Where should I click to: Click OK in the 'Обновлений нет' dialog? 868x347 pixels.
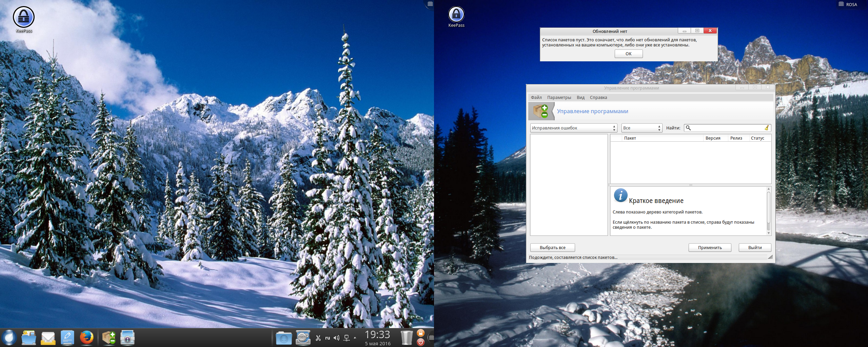629,54
